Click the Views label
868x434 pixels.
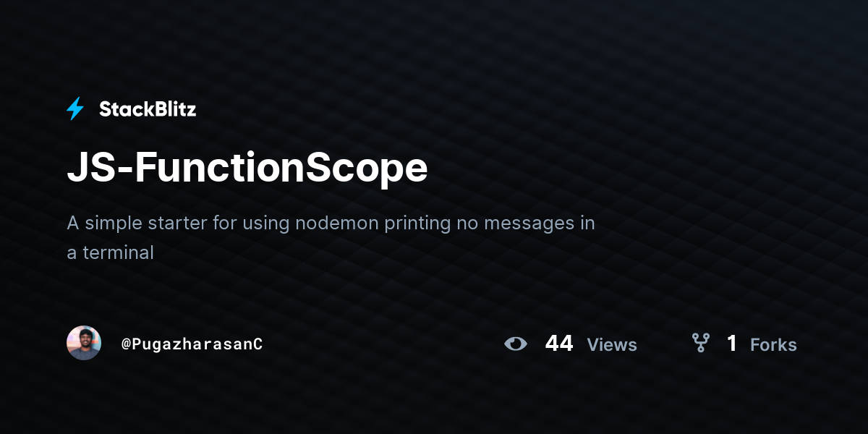612,345
